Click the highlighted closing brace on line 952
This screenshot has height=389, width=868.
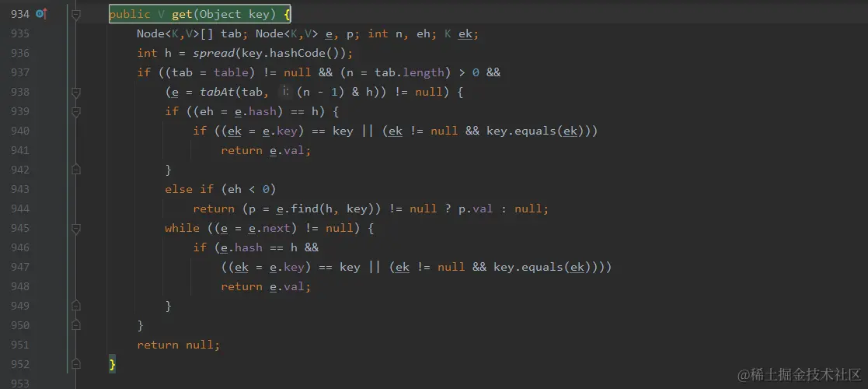pyautogui.click(x=113, y=364)
